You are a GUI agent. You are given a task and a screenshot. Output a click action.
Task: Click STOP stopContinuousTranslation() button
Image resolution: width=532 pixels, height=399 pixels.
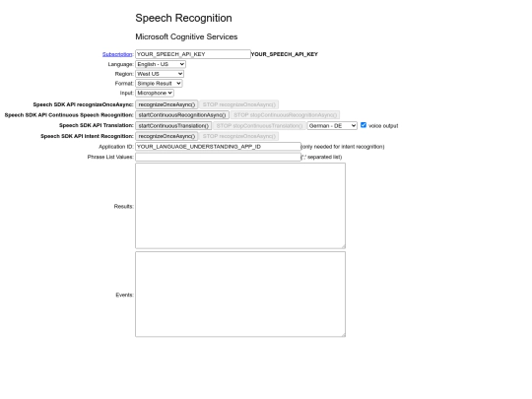click(259, 125)
